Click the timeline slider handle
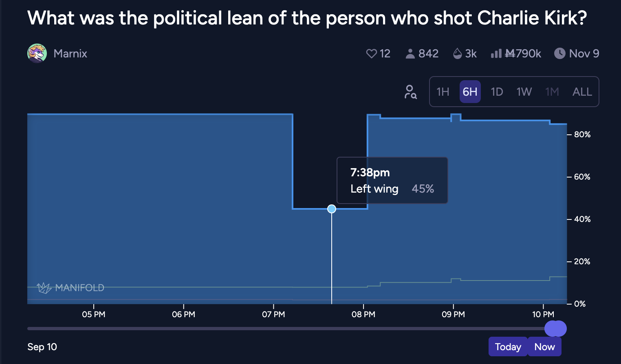Viewport: 621px width, 364px height. coord(555,329)
